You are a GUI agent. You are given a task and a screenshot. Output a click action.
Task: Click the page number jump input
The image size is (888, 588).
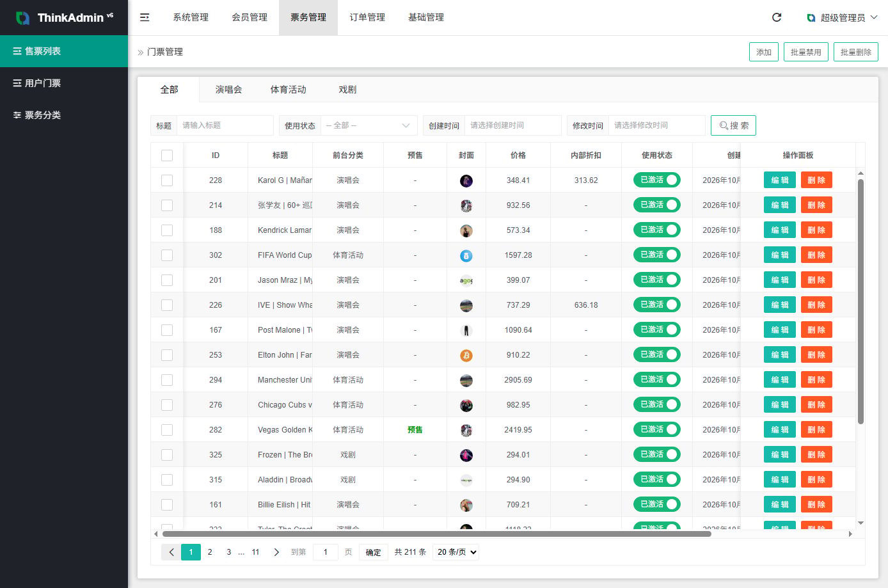(x=326, y=552)
